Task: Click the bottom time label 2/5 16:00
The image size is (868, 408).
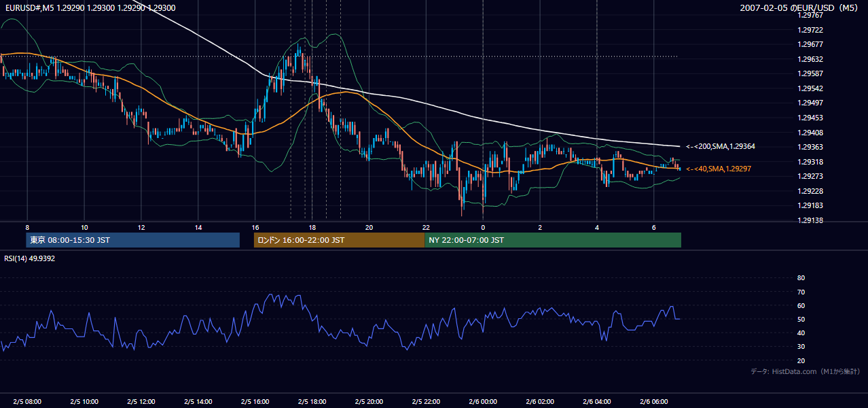Action: (x=255, y=402)
